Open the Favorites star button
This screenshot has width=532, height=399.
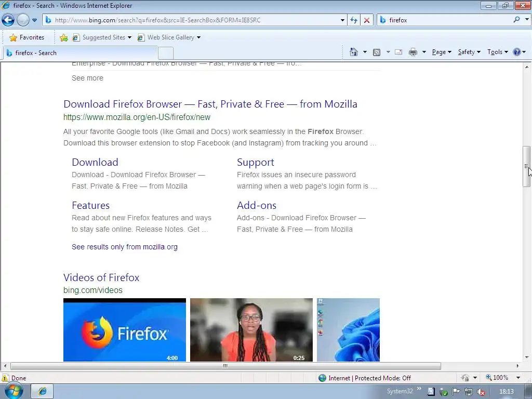pyautogui.click(x=27, y=37)
